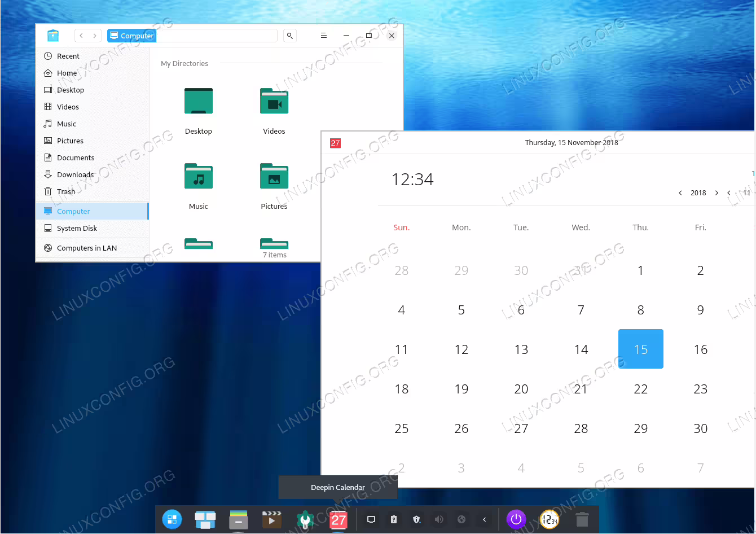Go to previous month before 11

coord(729,193)
